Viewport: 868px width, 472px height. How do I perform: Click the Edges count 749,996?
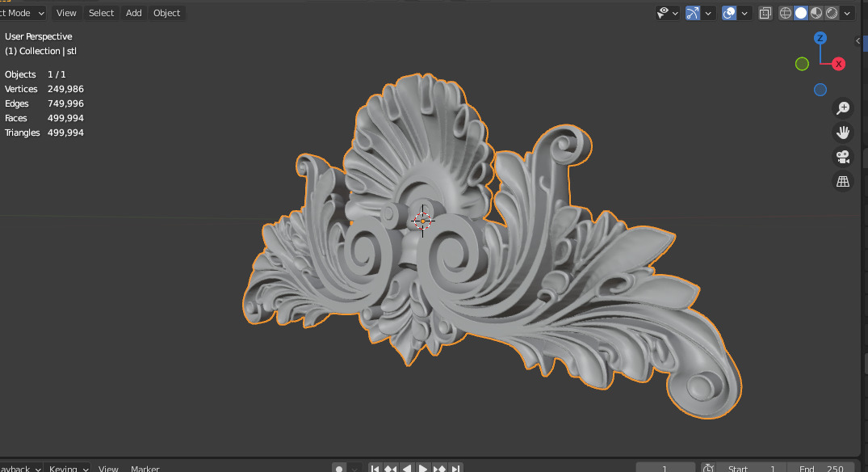[66, 103]
